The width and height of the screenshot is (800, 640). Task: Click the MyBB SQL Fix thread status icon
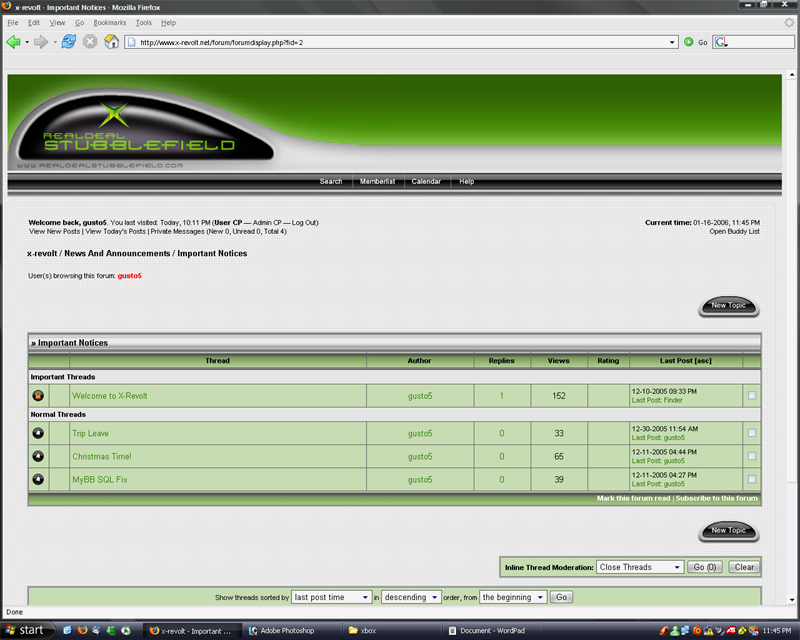pyautogui.click(x=38, y=479)
